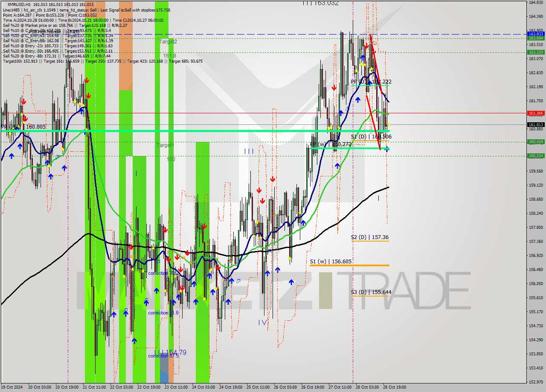Click the blue 163.833 price tag
The width and height of the screenshot is (546, 392).
(x=536, y=34)
